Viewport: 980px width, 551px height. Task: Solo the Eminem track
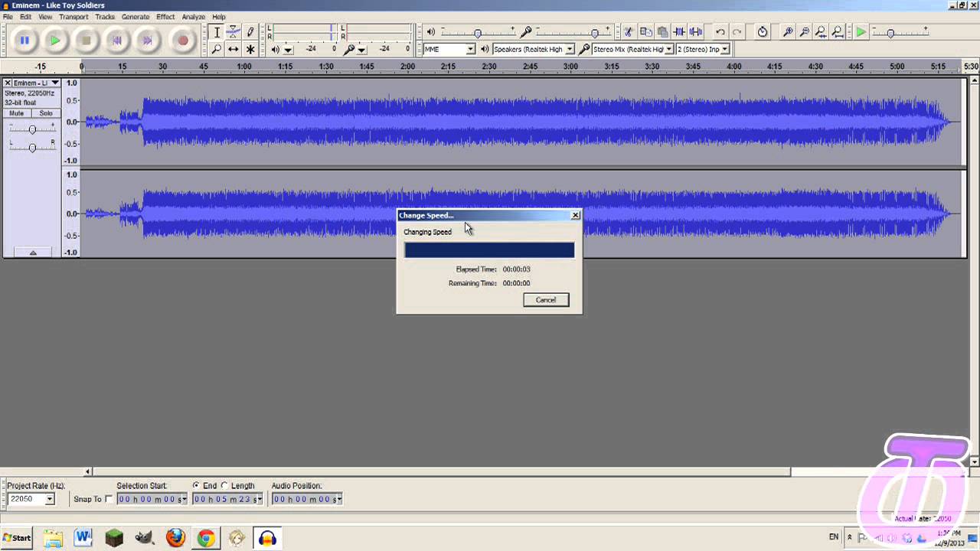[46, 113]
